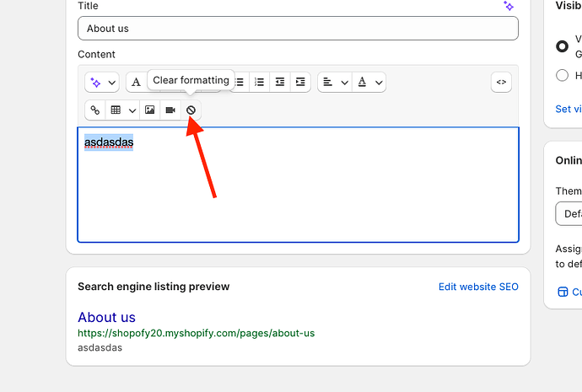582x392 pixels.
Task: Open the AI magic sparkle content generator
Action: coord(96,83)
